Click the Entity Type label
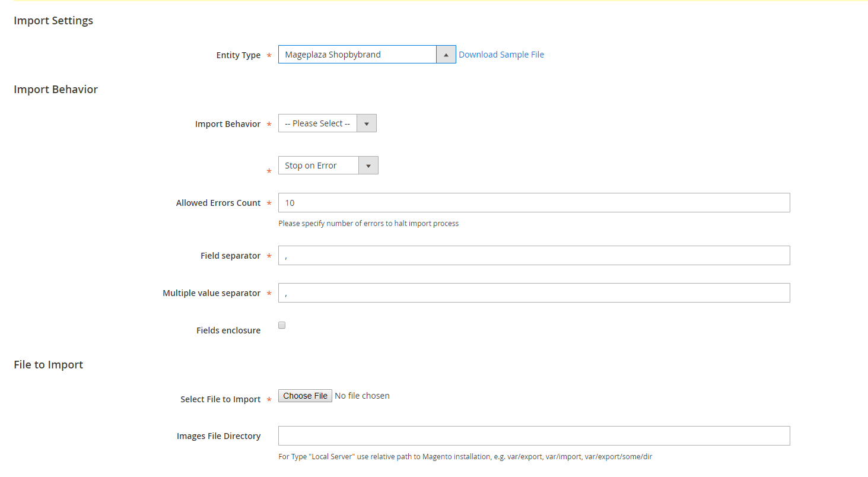The image size is (868, 477). 238,55
